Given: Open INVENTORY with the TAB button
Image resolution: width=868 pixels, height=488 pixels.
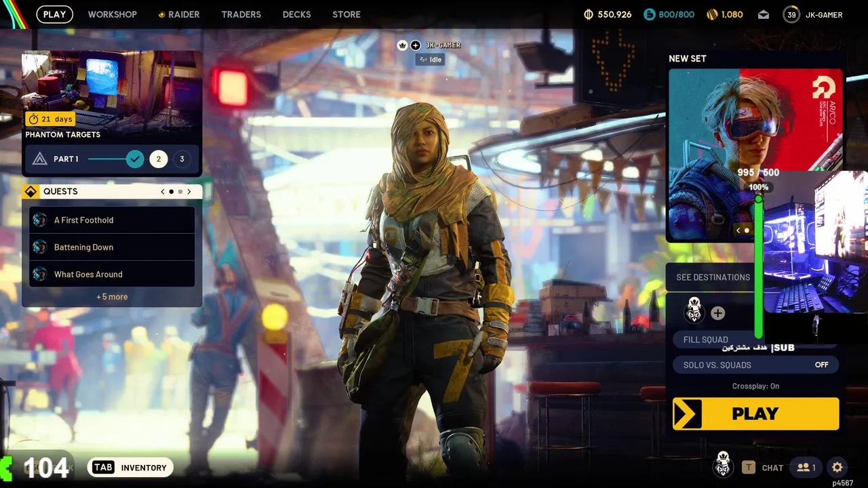Looking at the screenshot, I should coord(130,468).
